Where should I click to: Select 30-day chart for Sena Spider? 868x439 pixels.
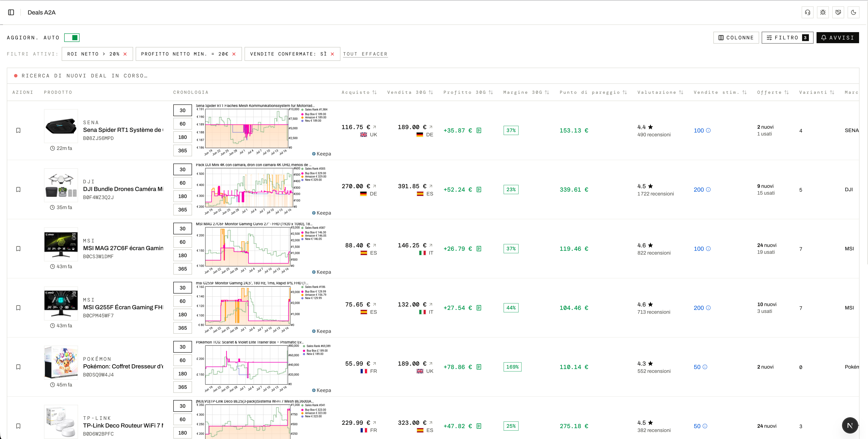183,110
